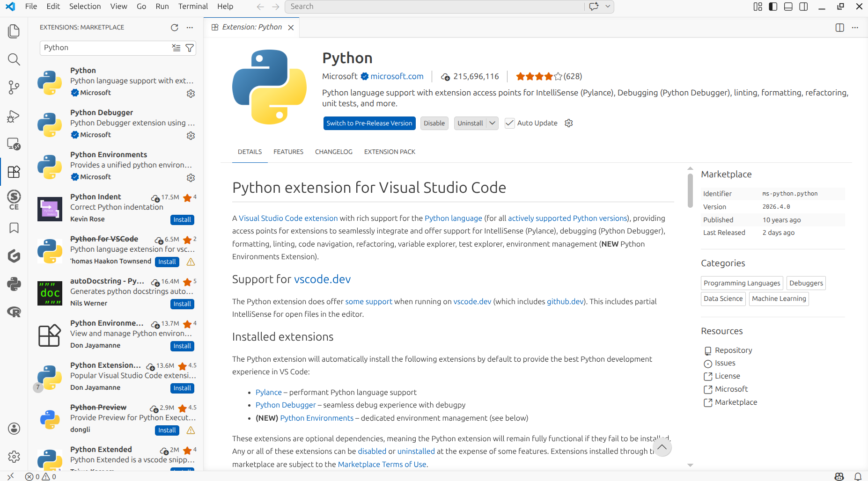Viewport: 868px width, 481px height.
Task: Open the Marketplace Terms of Use link
Action: point(382,464)
